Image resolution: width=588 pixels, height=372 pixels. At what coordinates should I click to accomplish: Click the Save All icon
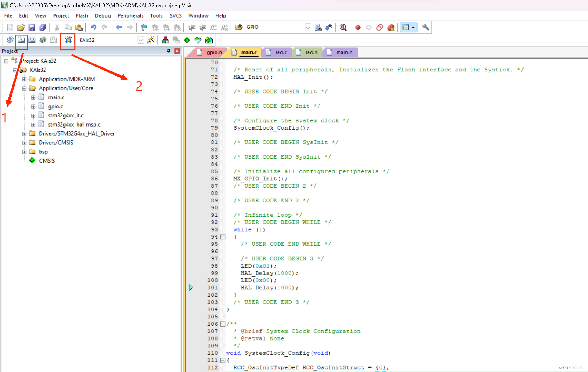pos(43,27)
